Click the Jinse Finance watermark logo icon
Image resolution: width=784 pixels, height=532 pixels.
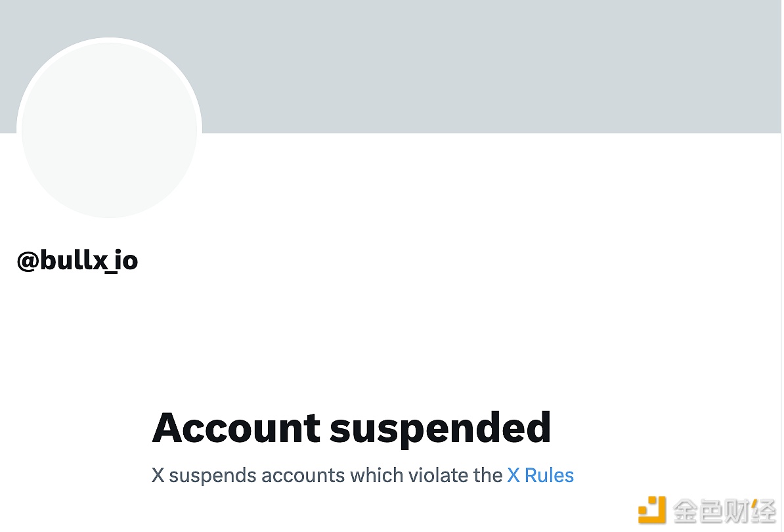[x=651, y=510]
